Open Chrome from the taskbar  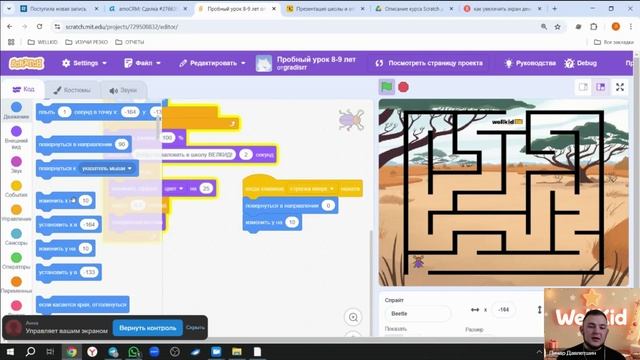(72, 351)
